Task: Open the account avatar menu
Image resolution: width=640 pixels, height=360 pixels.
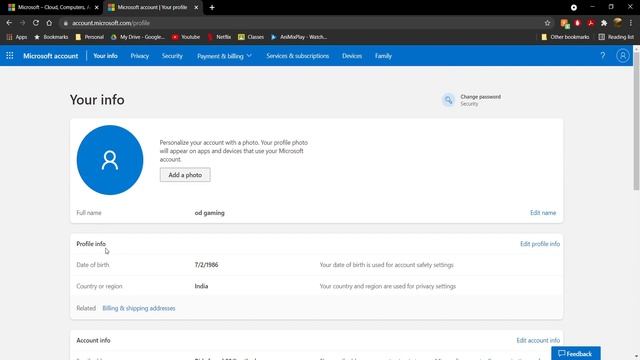Action: [622, 56]
